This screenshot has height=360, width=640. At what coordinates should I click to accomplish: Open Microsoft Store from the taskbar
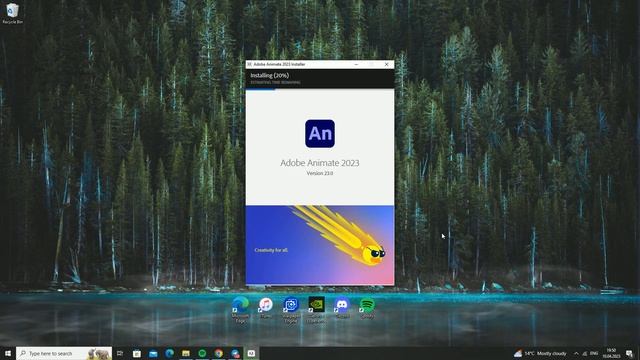(137, 353)
